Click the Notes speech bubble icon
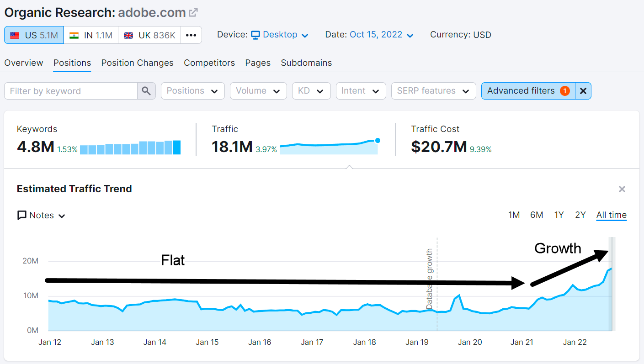The height and width of the screenshot is (364, 644). point(21,215)
